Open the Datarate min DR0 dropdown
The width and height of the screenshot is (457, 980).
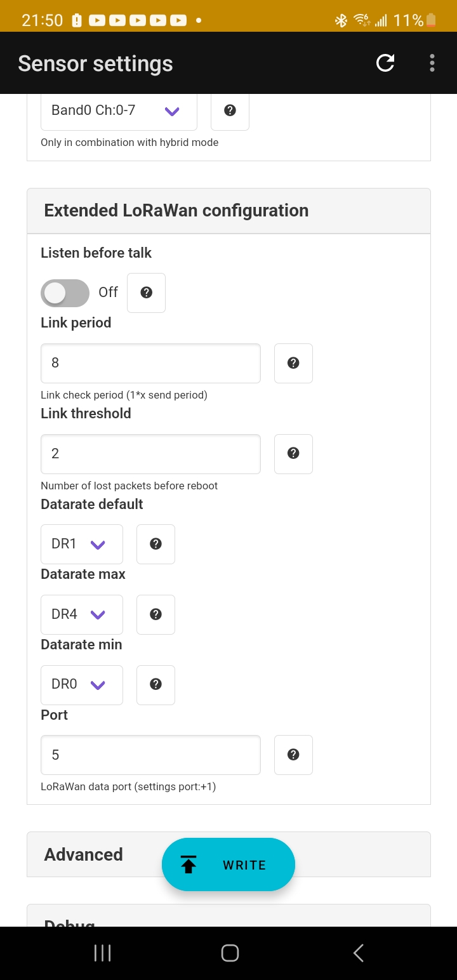[x=82, y=684]
